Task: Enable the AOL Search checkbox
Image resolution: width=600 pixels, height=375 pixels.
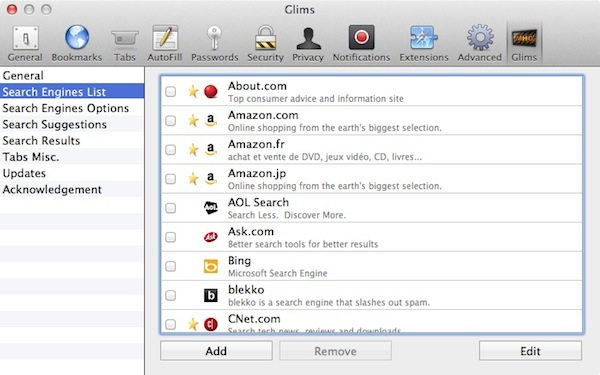Action: 171,208
